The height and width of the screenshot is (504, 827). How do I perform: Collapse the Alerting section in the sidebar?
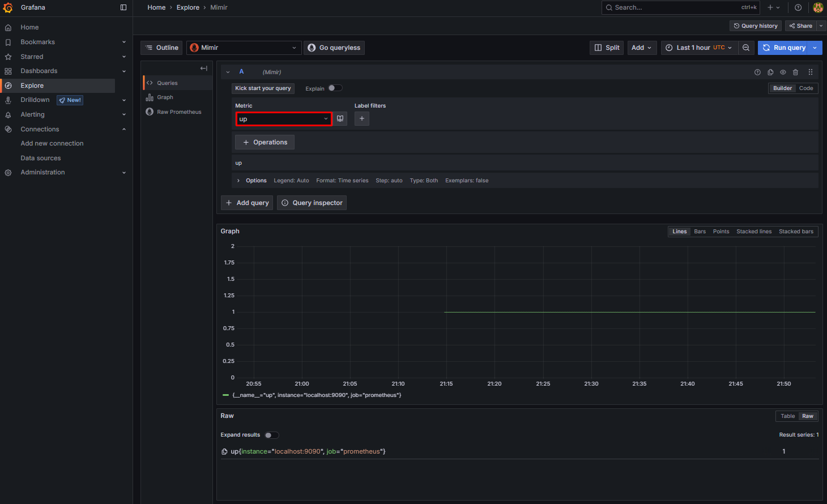click(x=124, y=114)
